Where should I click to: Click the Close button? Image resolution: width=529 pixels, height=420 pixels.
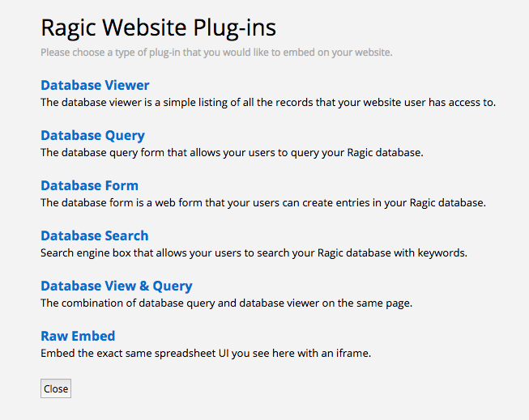56,388
